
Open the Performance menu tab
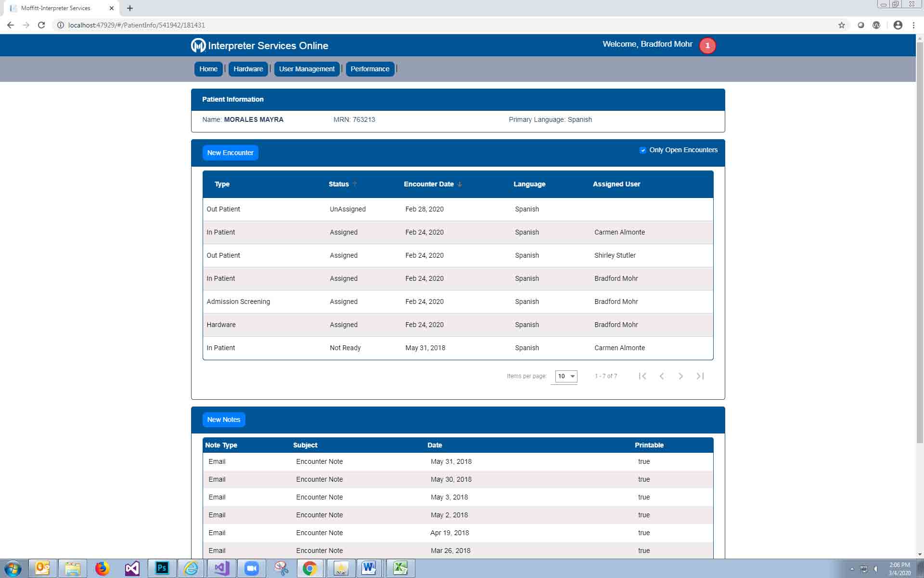click(x=370, y=69)
